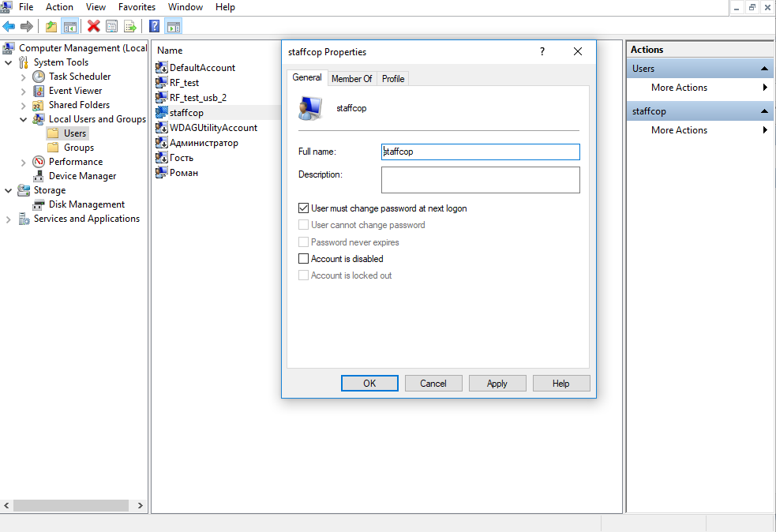Uncheck User must change password at next logon

point(303,208)
